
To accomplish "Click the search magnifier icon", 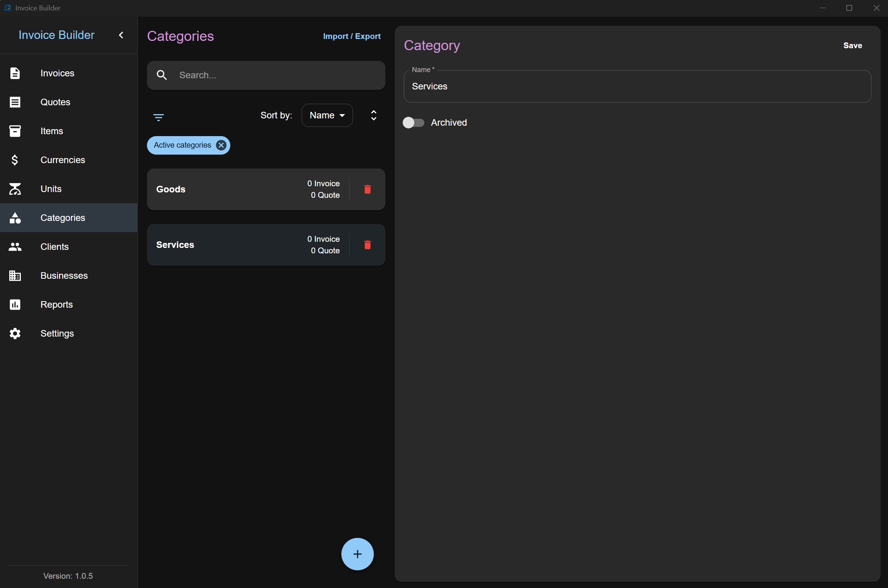I will point(162,75).
